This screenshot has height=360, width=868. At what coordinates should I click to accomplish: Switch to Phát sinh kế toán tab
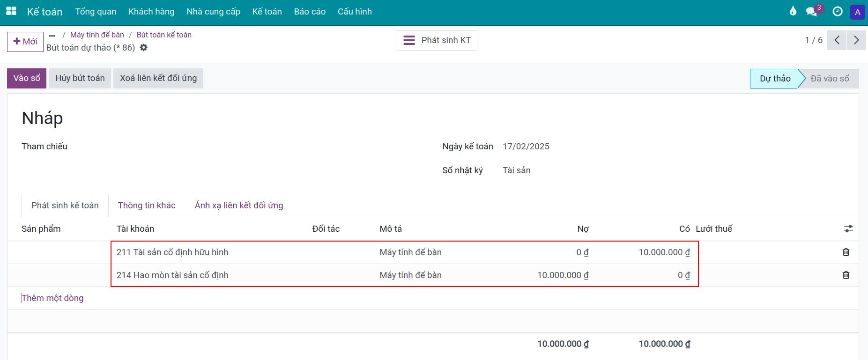coord(65,206)
